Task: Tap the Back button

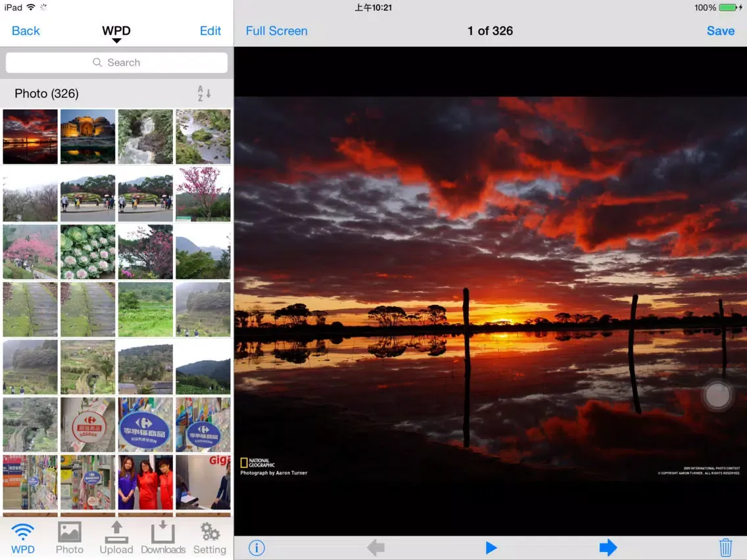Action: (x=26, y=31)
